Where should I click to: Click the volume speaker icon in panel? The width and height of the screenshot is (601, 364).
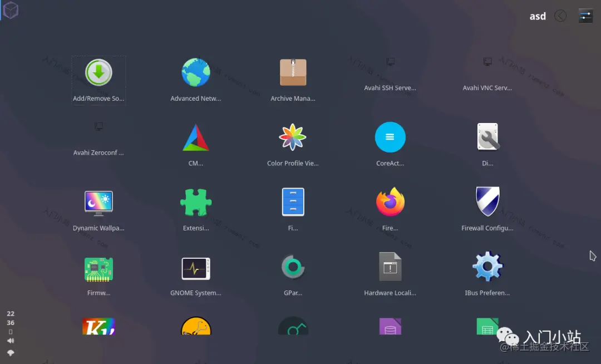click(x=11, y=341)
